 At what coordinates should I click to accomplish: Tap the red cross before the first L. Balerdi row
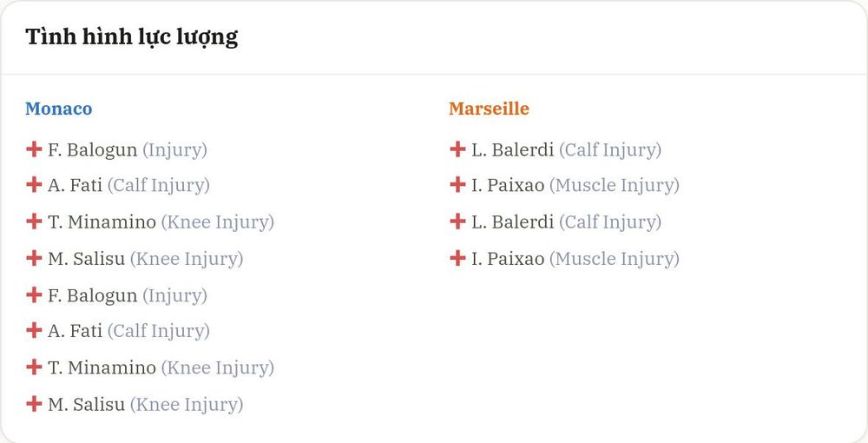457,149
